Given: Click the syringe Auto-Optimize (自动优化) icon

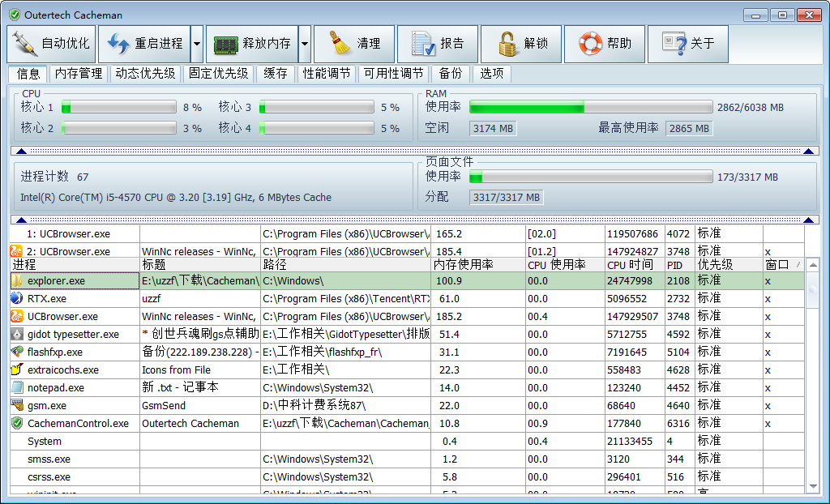Looking at the screenshot, I should [x=24, y=44].
